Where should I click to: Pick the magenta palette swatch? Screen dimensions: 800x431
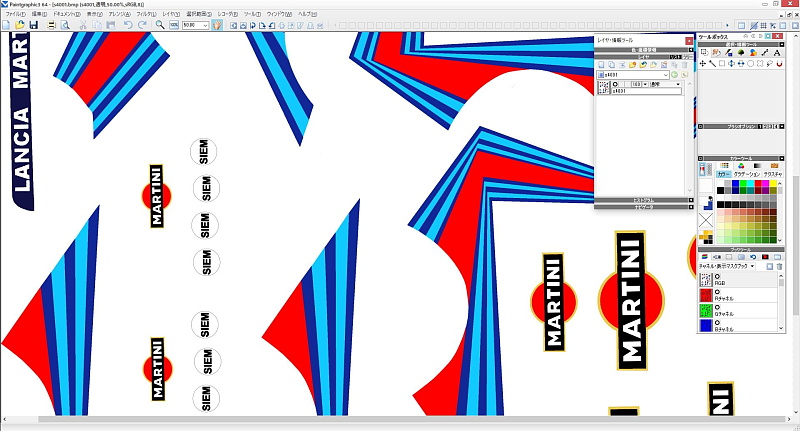pos(765,184)
